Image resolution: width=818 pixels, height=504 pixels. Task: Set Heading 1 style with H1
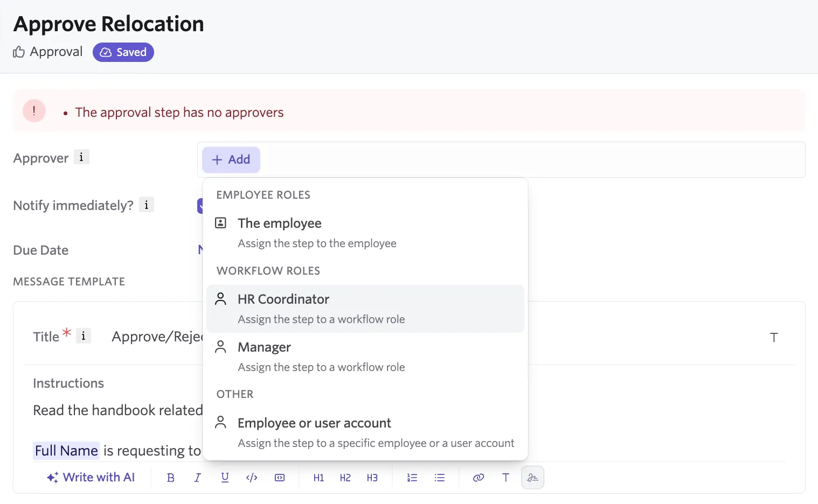tap(318, 478)
